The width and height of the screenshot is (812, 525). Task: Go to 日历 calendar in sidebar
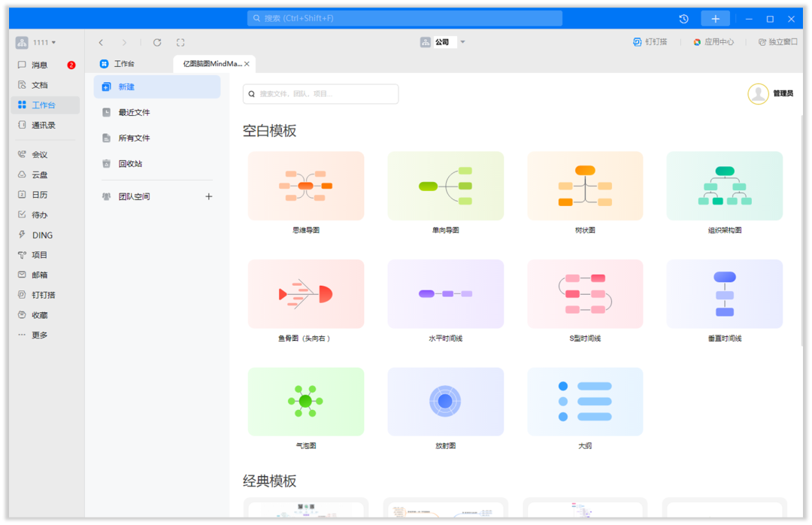pos(39,195)
